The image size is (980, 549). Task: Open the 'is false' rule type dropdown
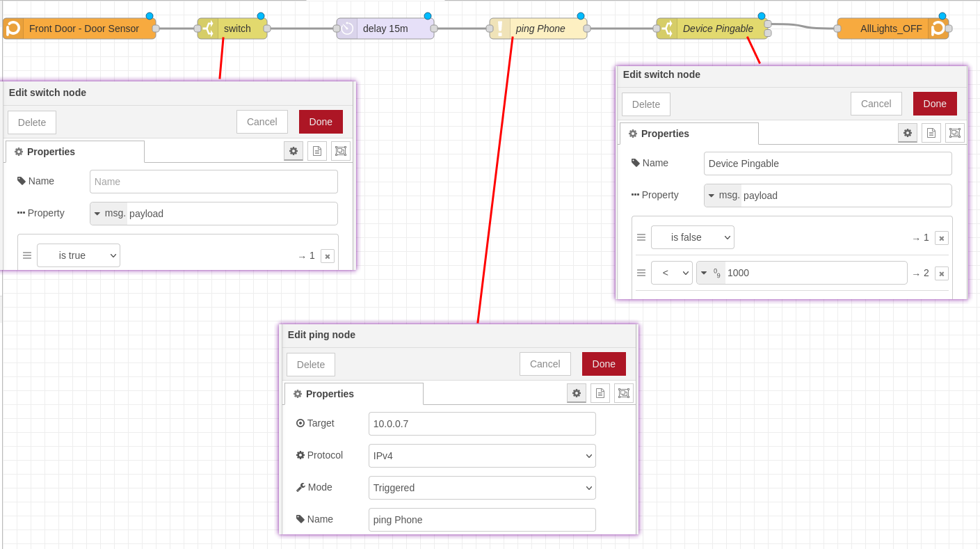coord(692,237)
